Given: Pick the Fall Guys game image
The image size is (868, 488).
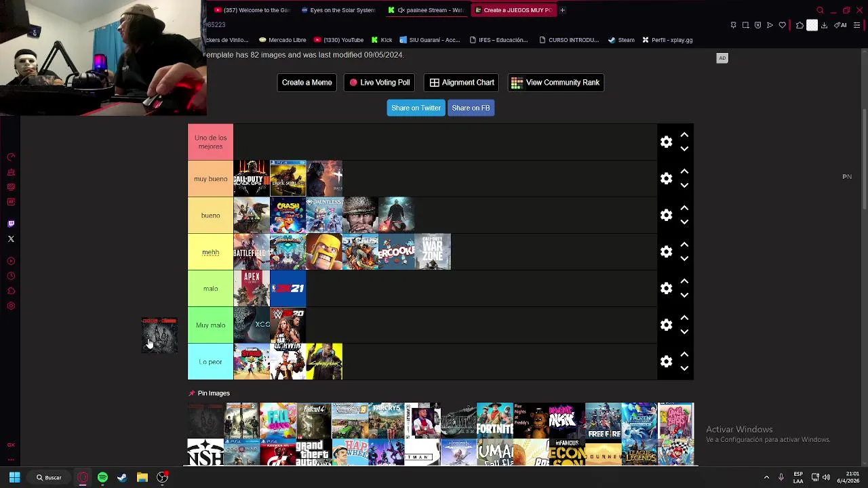Looking at the screenshot, I should click(278, 420).
